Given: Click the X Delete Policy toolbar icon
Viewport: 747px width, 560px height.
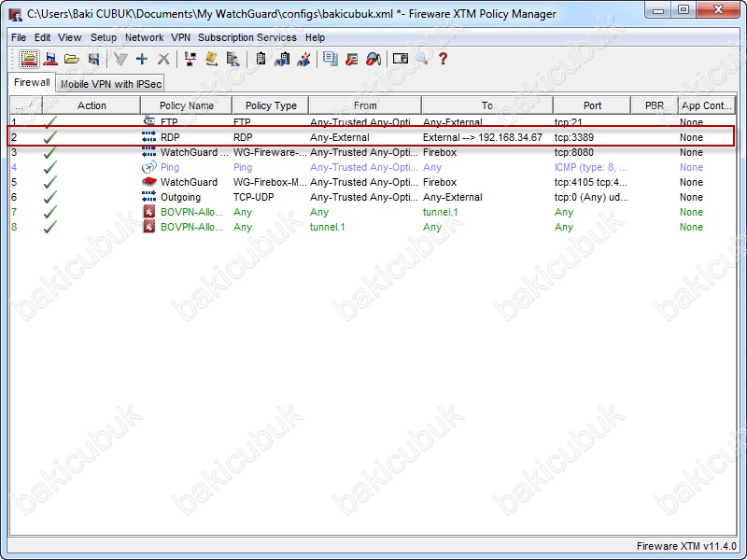Looking at the screenshot, I should [163, 59].
